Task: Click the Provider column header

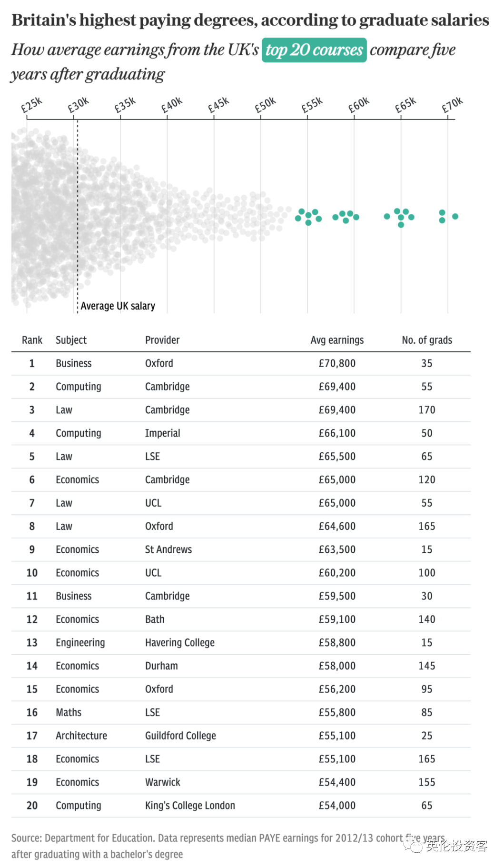Action: click(162, 340)
